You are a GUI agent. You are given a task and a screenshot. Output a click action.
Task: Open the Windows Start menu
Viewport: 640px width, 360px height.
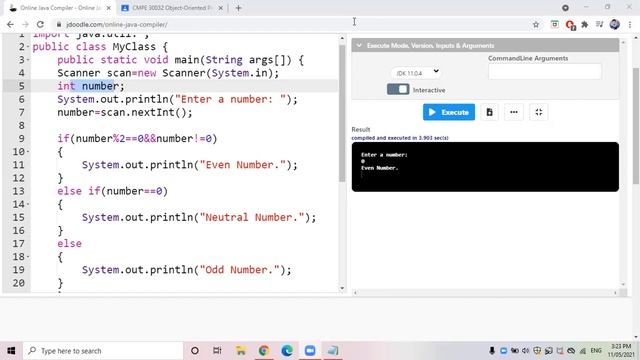(x=11, y=351)
